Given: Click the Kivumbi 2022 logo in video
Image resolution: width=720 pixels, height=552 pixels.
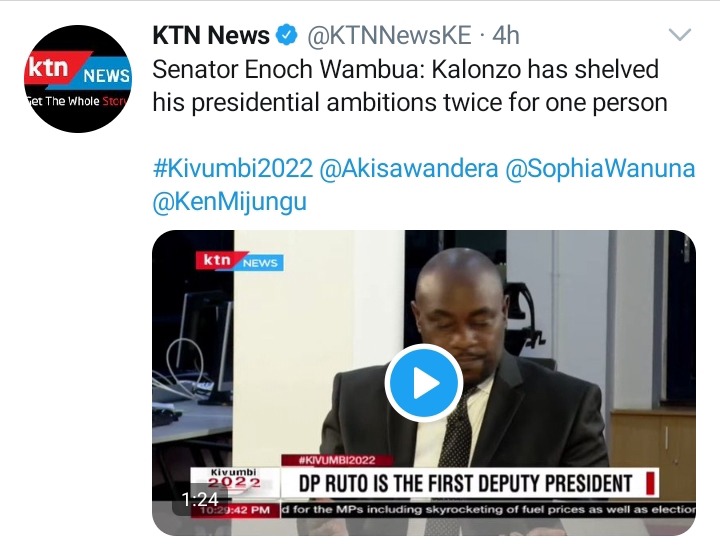Looking at the screenshot, I should tap(234, 479).
